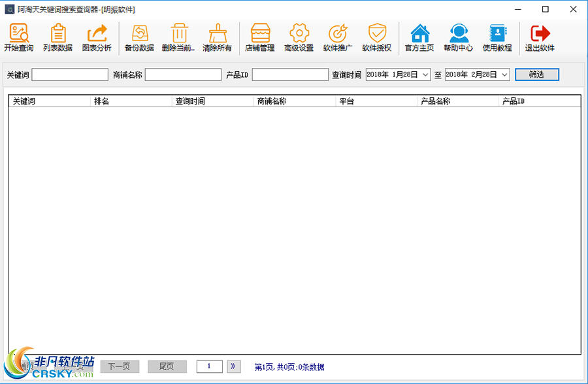Close the application window
Image resolution: width=588 pixels, height=384 pixels.
click(573, 9)
